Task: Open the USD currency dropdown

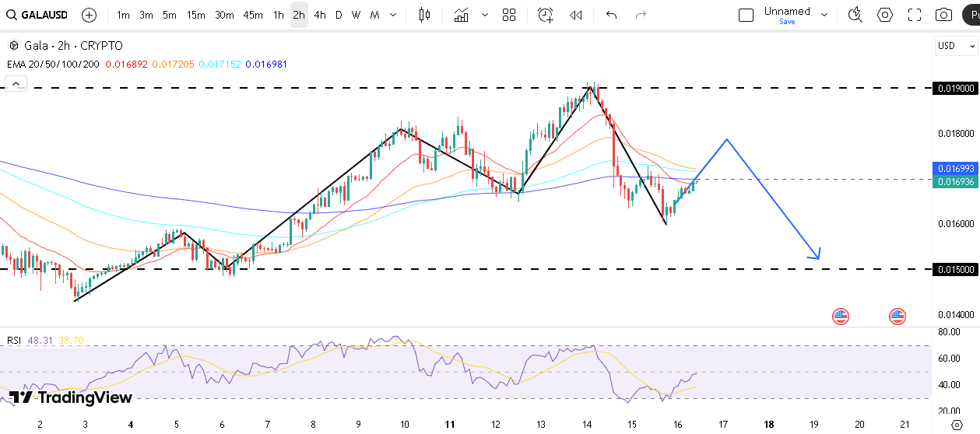Action: pyautogui.click(x=957, y=46)
